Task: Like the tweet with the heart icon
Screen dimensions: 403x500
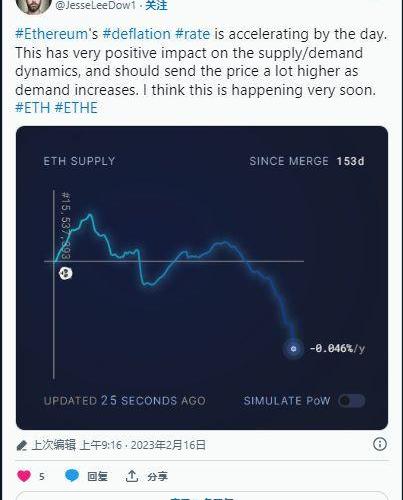Action: click(24, 476)
